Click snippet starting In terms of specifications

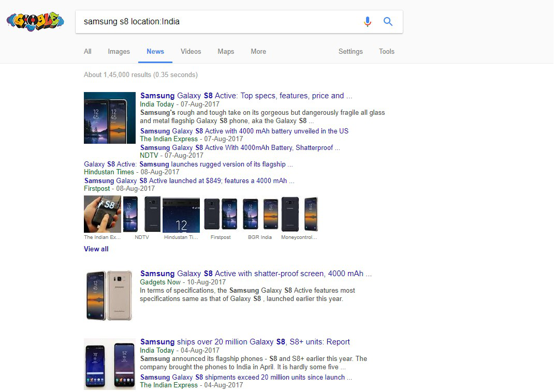point(247,295)
